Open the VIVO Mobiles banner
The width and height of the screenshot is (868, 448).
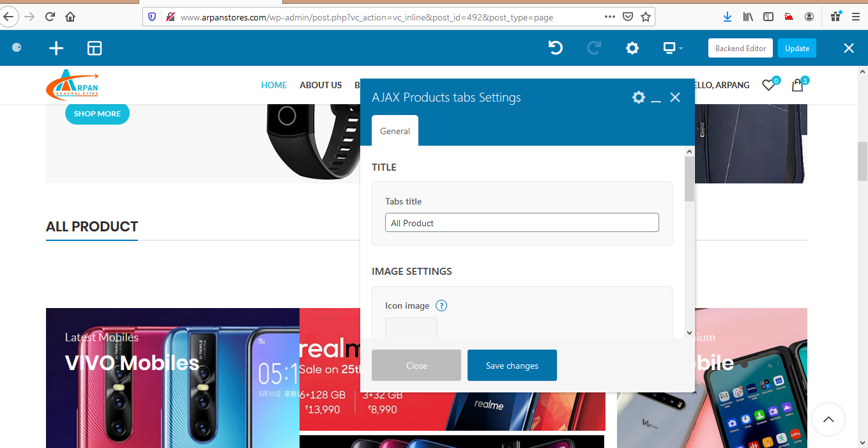pos(172,378)
